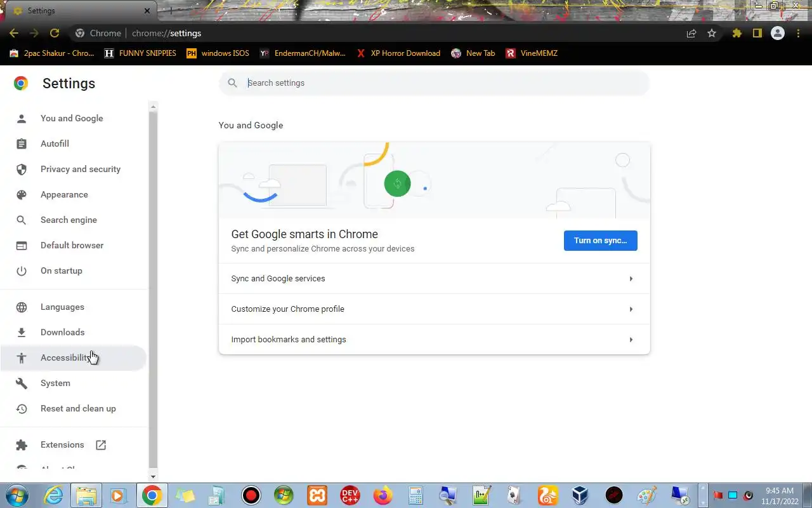The image size is (812, 508).
Task: Open XAMPP from taskbar
Action: tap(317, 495)
